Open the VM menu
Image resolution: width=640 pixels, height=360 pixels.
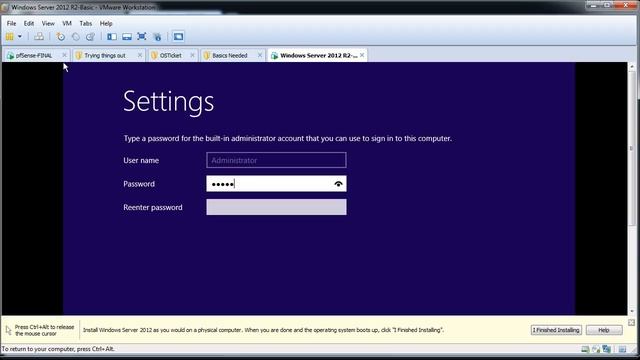(67, 24)
